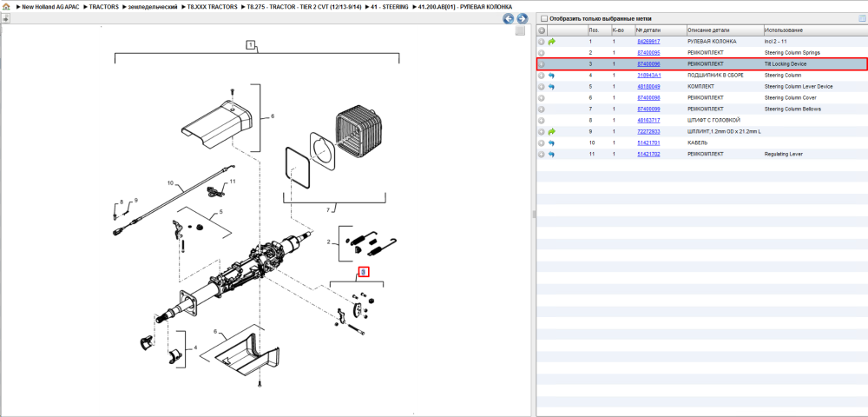Open part number link 87400099

point(648,109)
